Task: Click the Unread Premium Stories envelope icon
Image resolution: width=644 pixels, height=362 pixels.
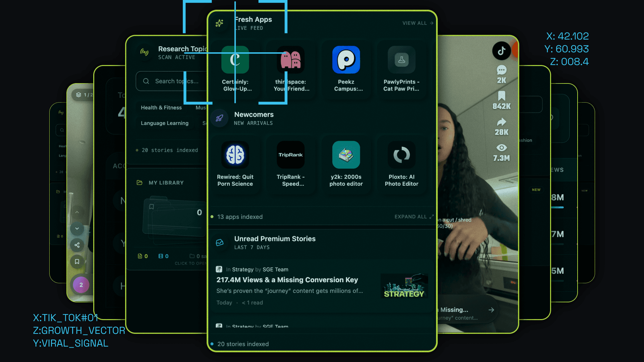Action: (x=220, y=243)
